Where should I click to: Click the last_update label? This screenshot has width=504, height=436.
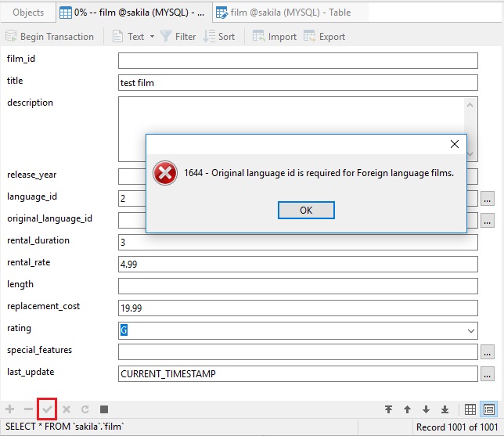[x=31, y=372]
